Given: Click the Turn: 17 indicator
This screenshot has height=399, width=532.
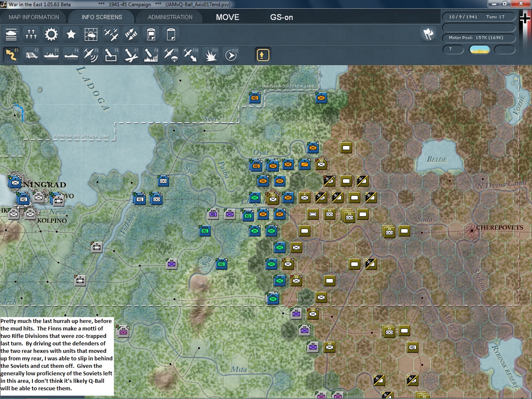Looking at the screenshot, I should [495, 17].
